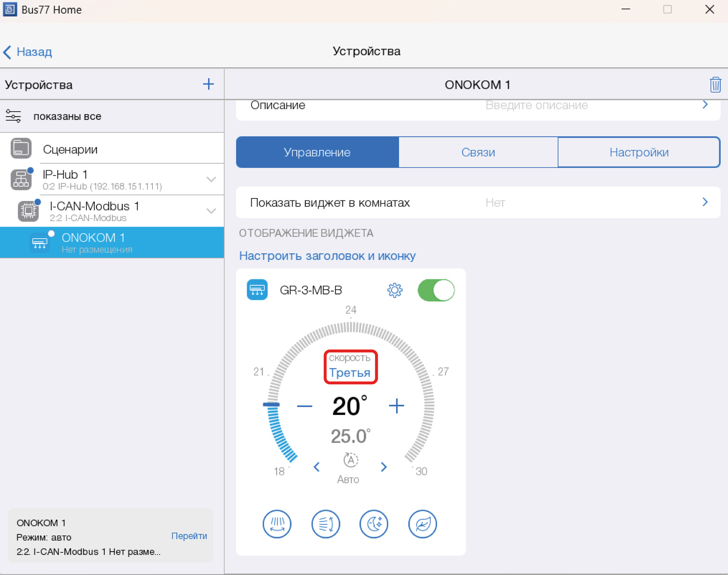Switch to the Настройки tab
728x575 pixels.
639,152
